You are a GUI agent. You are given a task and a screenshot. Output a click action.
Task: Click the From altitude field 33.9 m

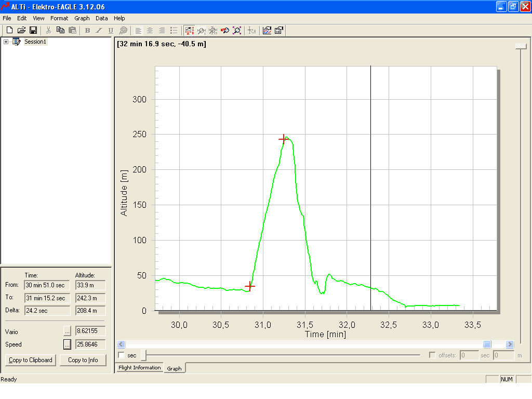click(x=90, y=285)
